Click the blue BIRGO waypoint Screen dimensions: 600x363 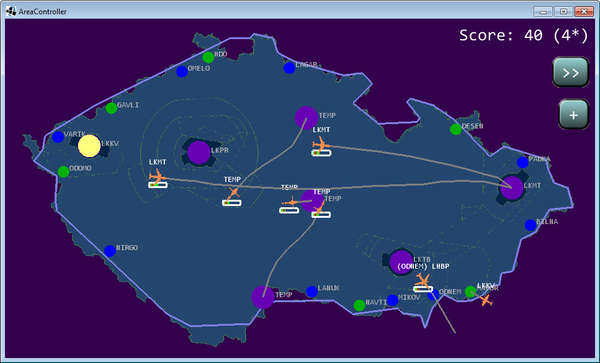[x=110, y=251]
